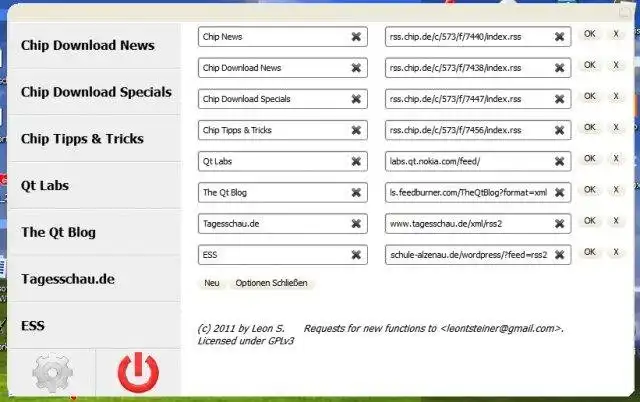The image size is (640, 402).
Task: Open The Qt Blog feed in sidebar
Action: point(94,232)
